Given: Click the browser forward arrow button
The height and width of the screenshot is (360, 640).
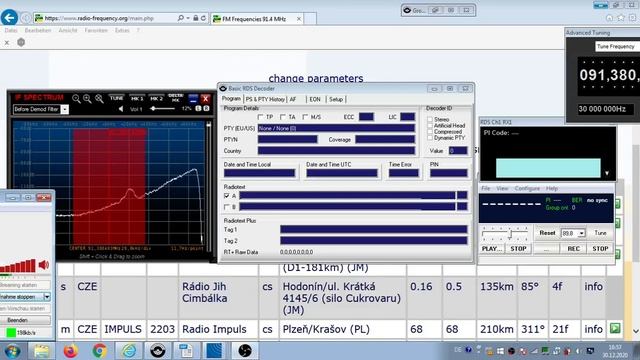Looking at the screenshot, I should [x=26, y=18].
